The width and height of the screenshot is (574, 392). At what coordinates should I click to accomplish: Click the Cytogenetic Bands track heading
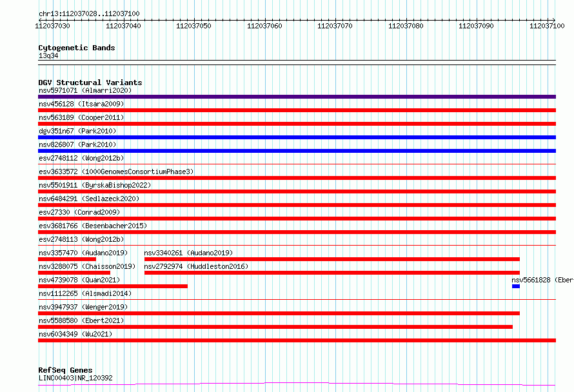[77, 48]
